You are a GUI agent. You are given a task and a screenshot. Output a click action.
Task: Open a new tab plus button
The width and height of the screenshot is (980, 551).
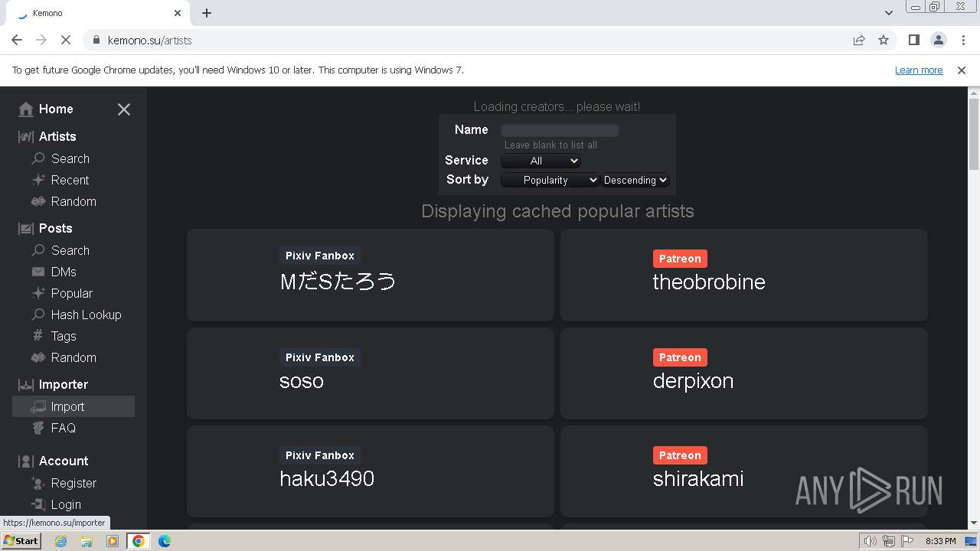[x=207, y=13]
